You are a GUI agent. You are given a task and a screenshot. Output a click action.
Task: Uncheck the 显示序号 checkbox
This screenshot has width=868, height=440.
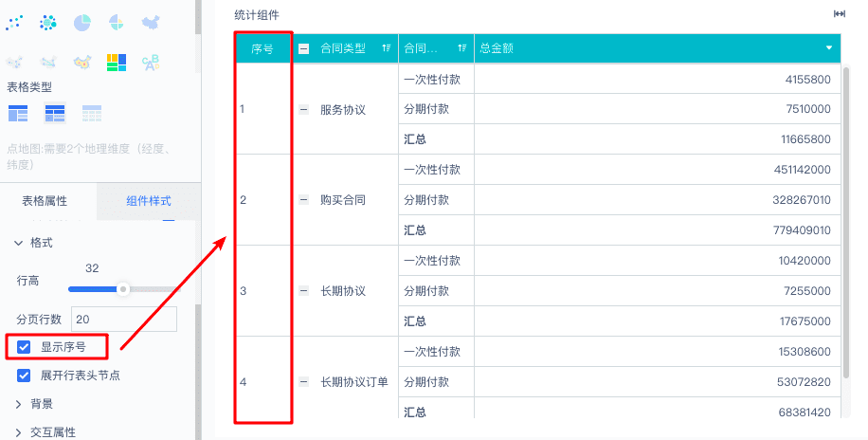pos(25,347)
